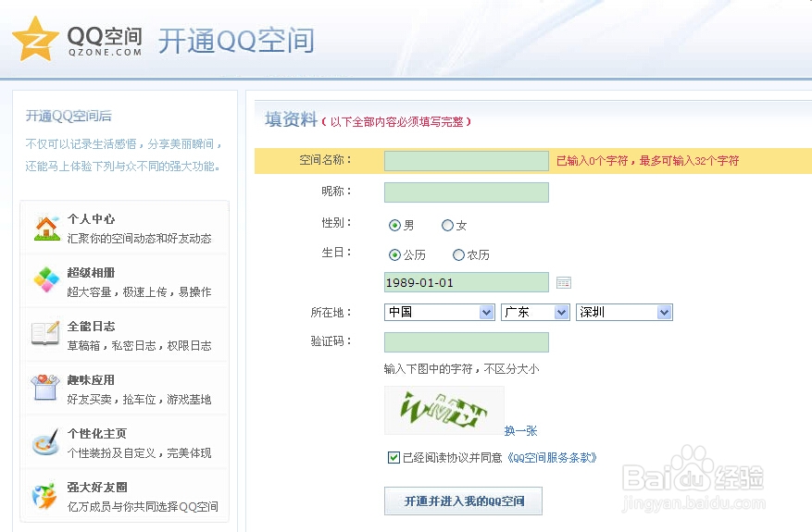Viewport: 812px width, 532px height.
Task: Click the 个性化主页 paint palette icon
Action: 46,441
